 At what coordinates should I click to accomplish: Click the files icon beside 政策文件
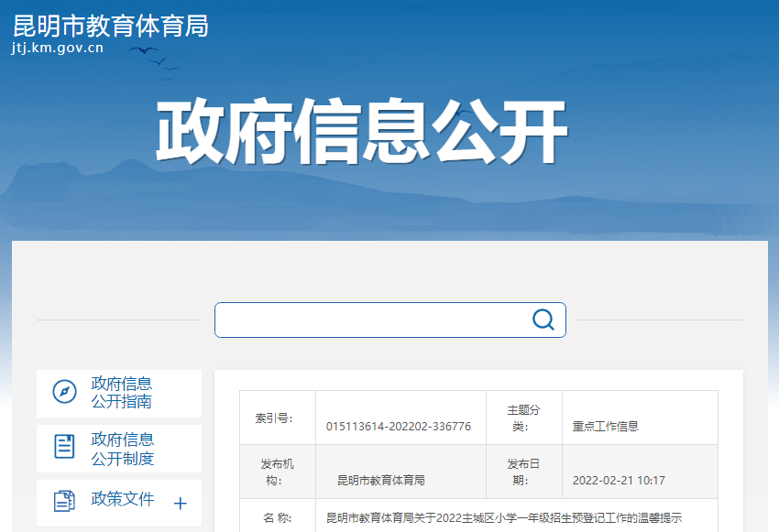(64, 501)
